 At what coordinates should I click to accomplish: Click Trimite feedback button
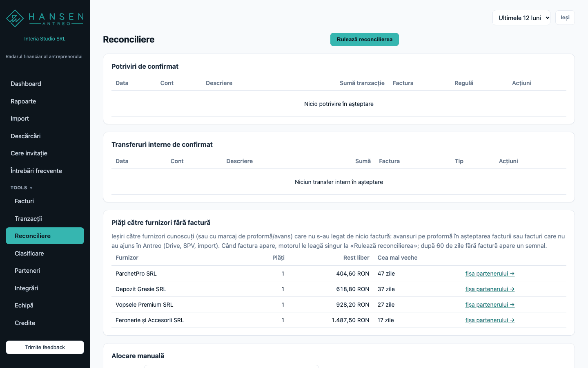tap(45, 347)
